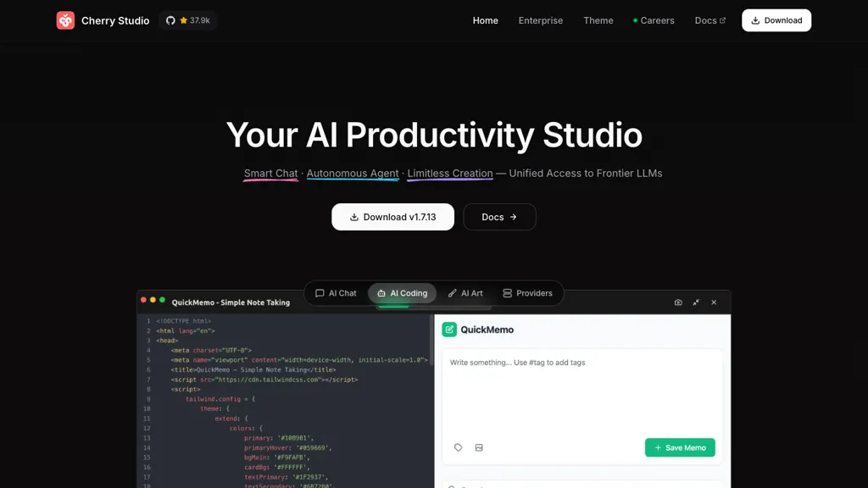Click the Cherry Studio brand name
Screen dimensions: 868x488
(115, 20)
